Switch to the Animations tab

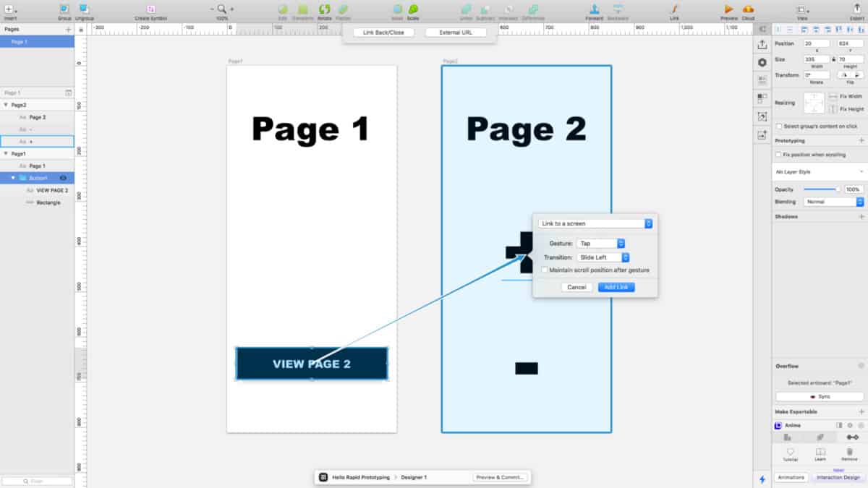tap(791, 478)
